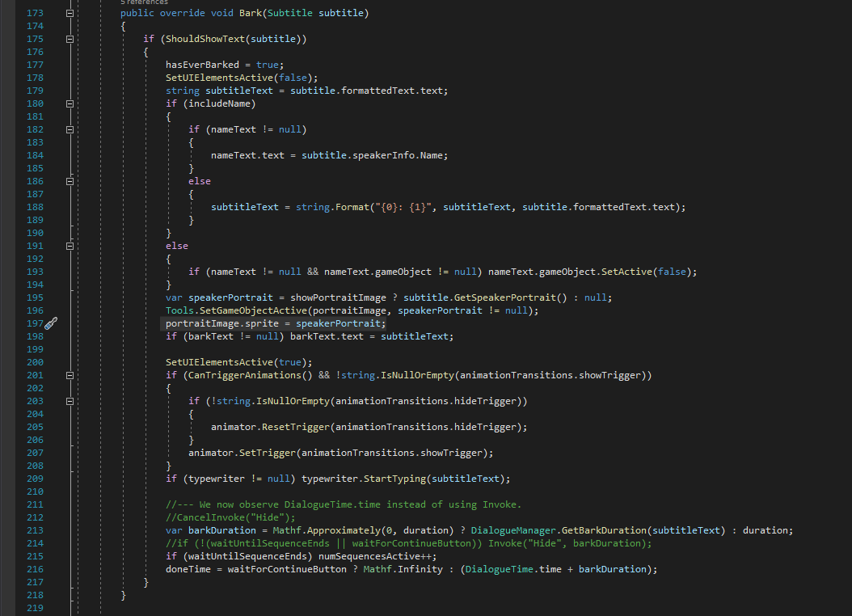Collapse the CanTriggerAnimations block at line 201
852x616 pixels.
70,375
